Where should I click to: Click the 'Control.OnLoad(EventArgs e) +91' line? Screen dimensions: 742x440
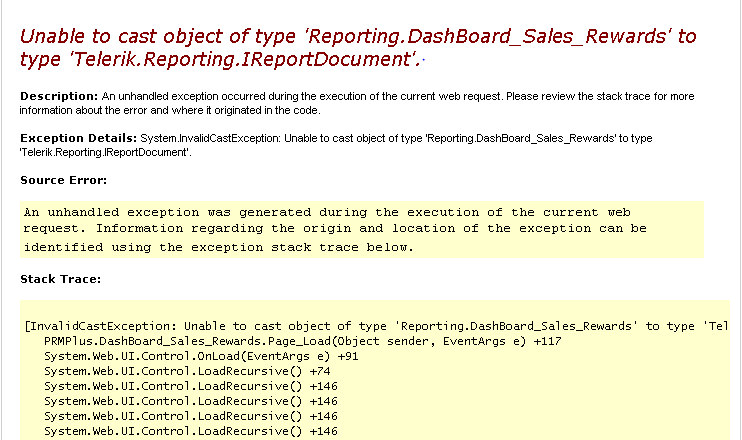202,356
